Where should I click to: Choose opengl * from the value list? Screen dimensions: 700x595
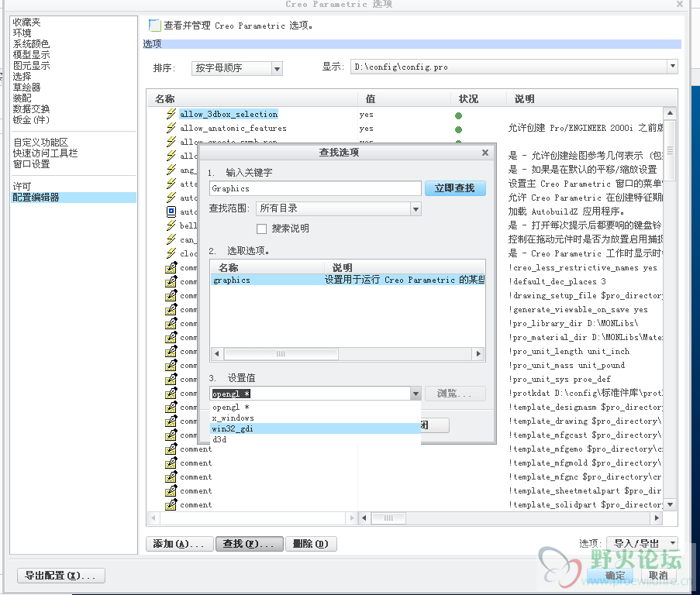pyautogui.click(x=316, y=408)
